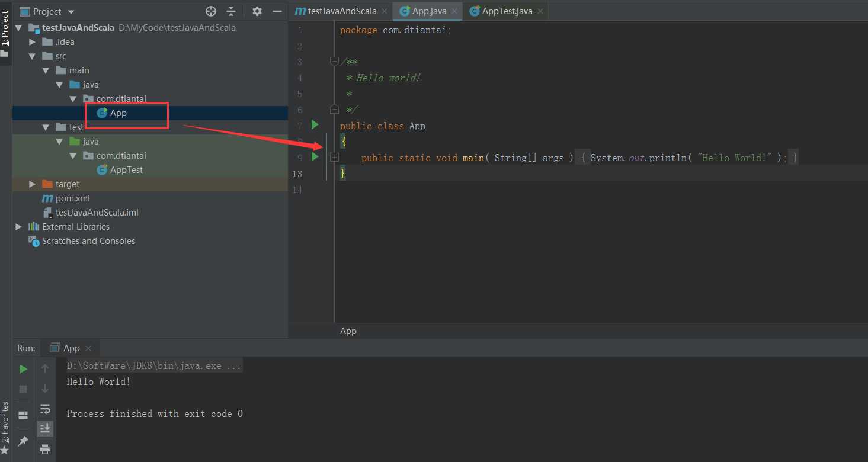Close the App run tab

point(88,348)
